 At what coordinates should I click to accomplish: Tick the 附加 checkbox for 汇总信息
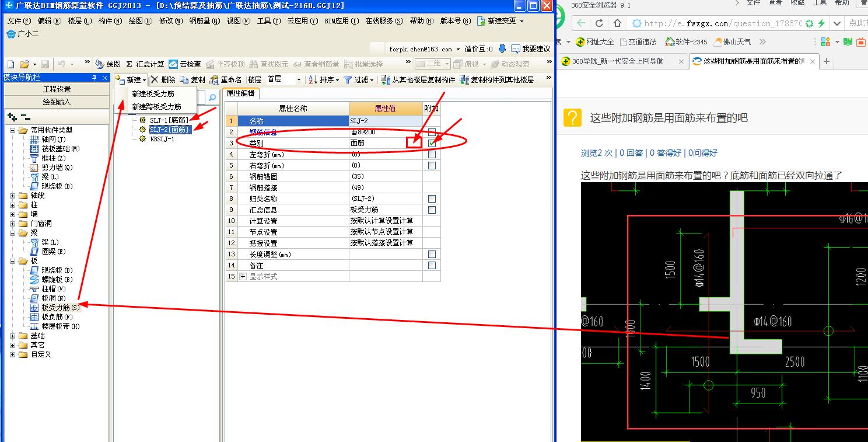[432, 210]
